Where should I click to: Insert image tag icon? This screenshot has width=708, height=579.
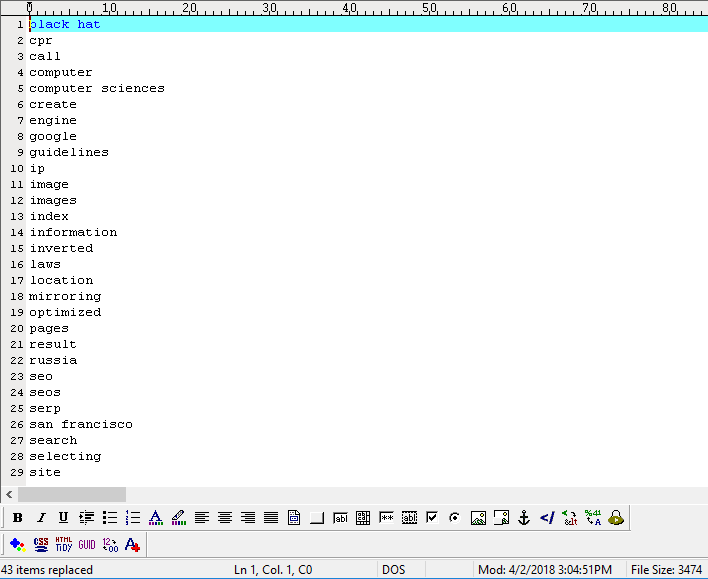tap(478, 518)
